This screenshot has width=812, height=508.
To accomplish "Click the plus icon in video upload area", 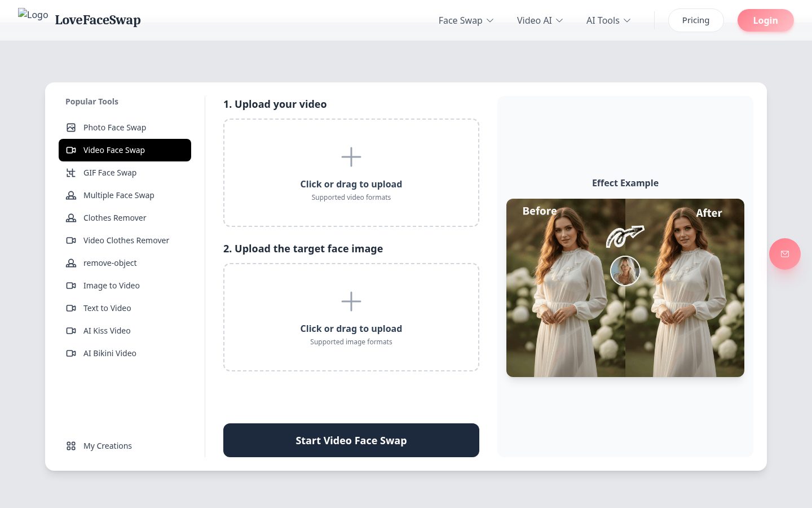I will click(351, 157).
